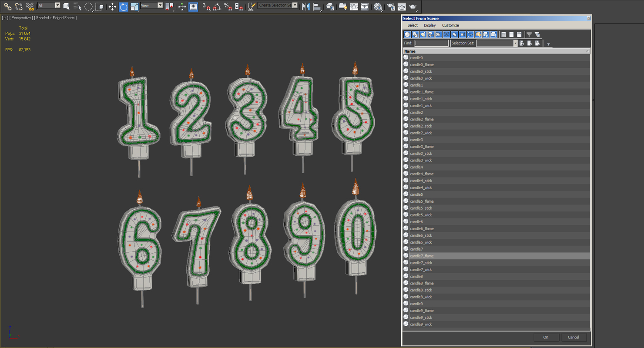Click the Use Pivot Point Center button
644x348 pixels.
click(169, 6)
